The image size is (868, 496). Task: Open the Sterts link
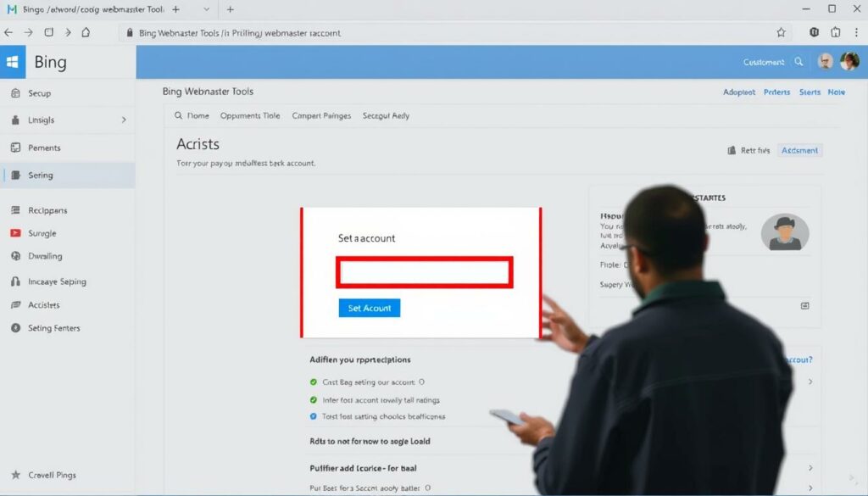point(810,92)
